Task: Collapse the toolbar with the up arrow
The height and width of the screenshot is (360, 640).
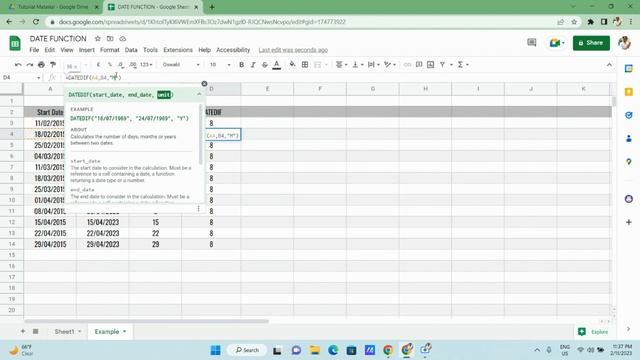Action: [609, 64]
